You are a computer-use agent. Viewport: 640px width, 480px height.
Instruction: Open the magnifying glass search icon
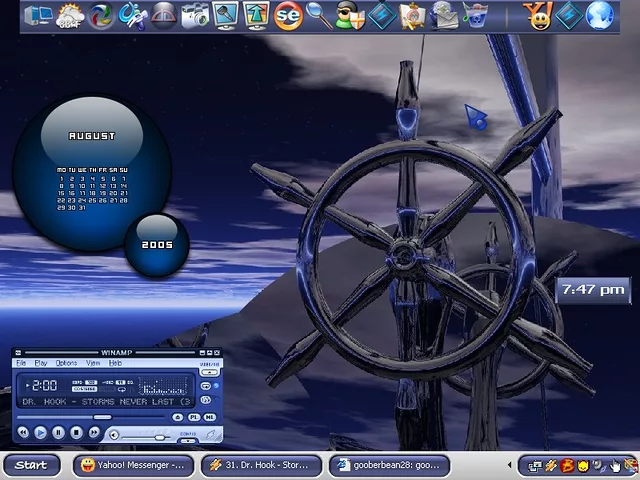(x=319, y=15)
